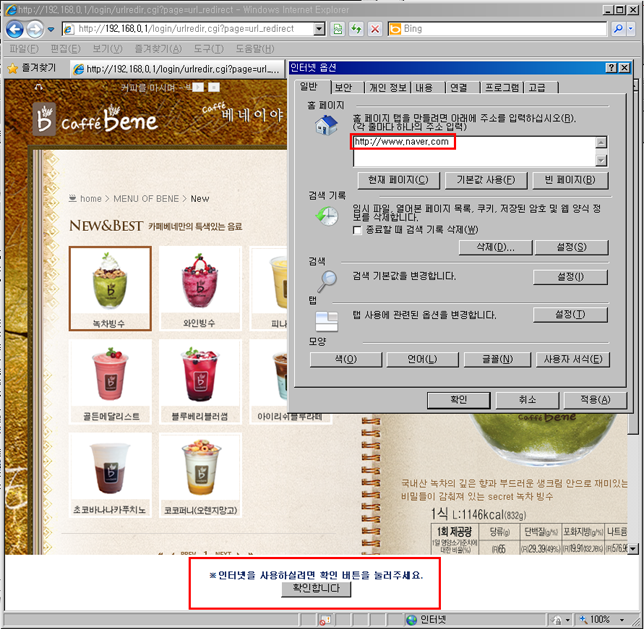644x629 pixels.
Task: Select the urlredir.cgi browser tab
Action: pos(177,69)
